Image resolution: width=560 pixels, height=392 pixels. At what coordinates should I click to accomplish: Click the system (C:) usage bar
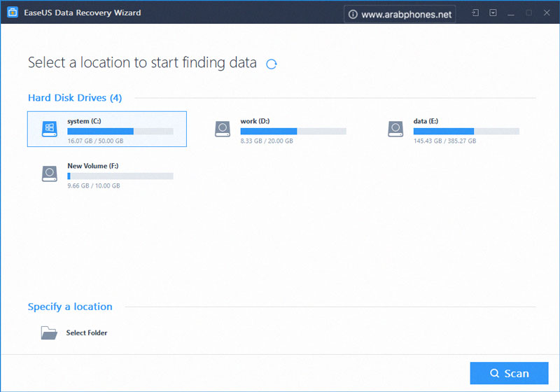[x=120, y=131]
